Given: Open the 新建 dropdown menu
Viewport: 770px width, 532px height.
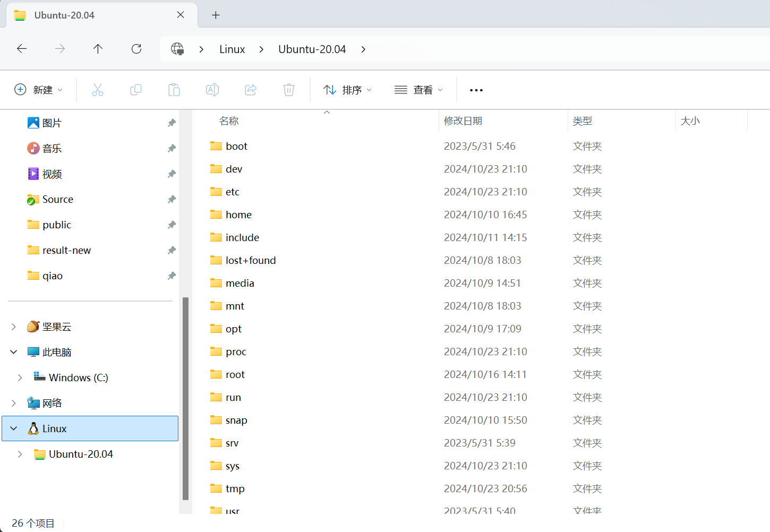Looking at the screenshot, I should 39,90.
